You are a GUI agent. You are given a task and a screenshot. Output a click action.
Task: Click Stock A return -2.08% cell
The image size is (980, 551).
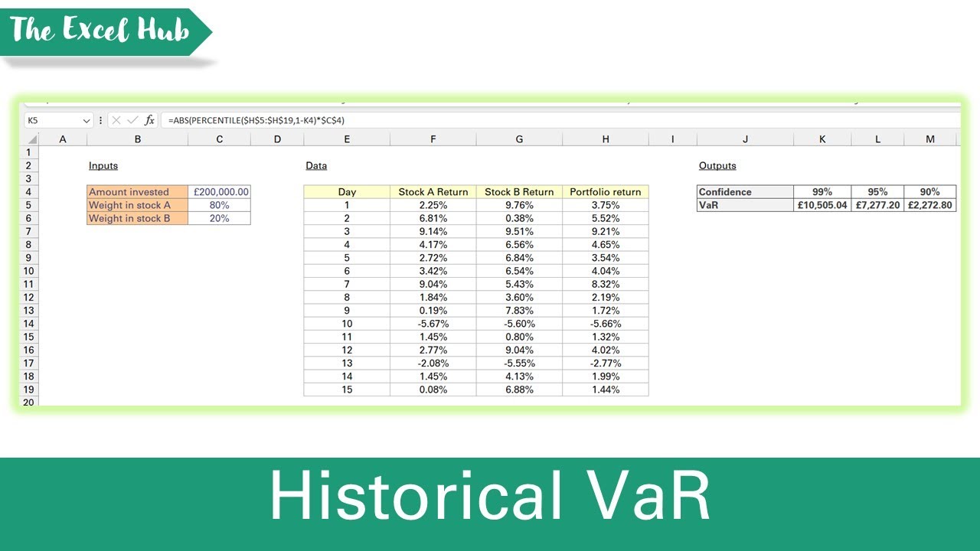433,363
